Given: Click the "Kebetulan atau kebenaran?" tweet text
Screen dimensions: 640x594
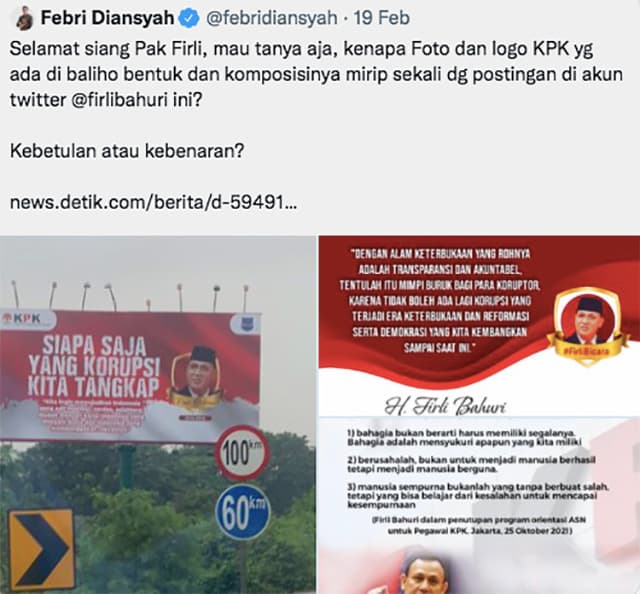Looking at the screenshot, I should (x=127, y=151).
